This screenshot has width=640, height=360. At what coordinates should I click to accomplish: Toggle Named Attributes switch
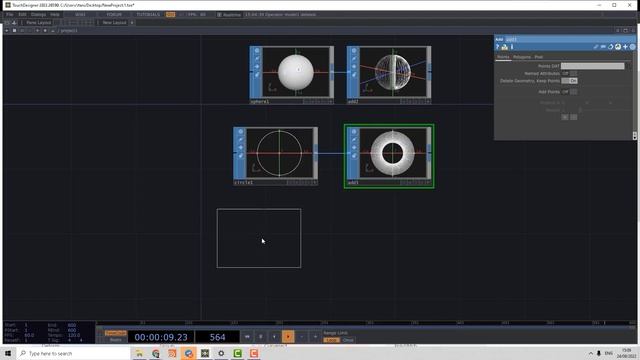(x=569, y=73)
